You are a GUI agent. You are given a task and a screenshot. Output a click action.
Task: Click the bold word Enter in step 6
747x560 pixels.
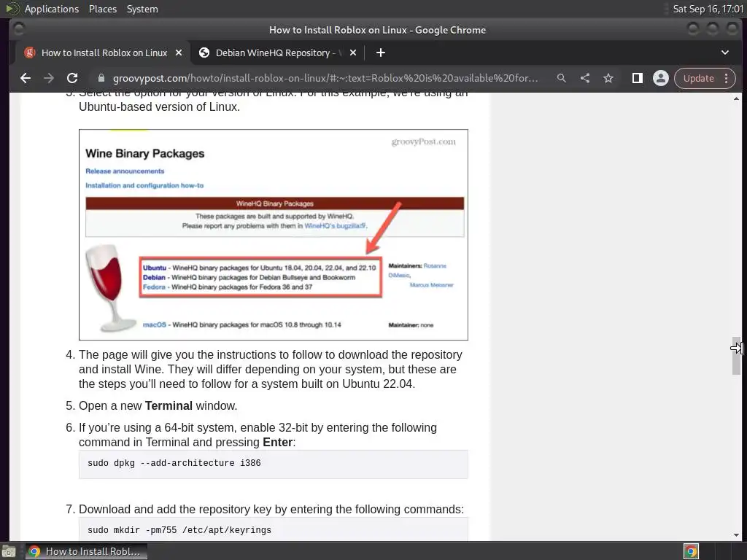277,443
